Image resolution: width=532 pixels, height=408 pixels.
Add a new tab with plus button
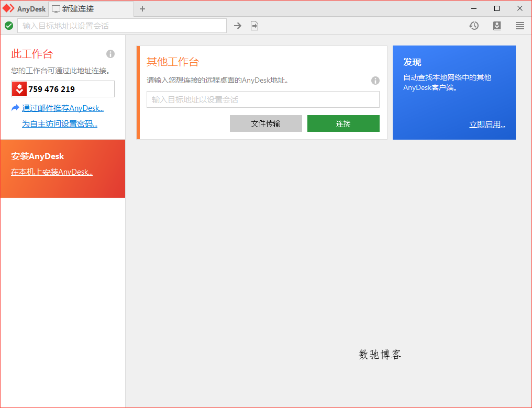pyautogui.click(x=142, y=9)
